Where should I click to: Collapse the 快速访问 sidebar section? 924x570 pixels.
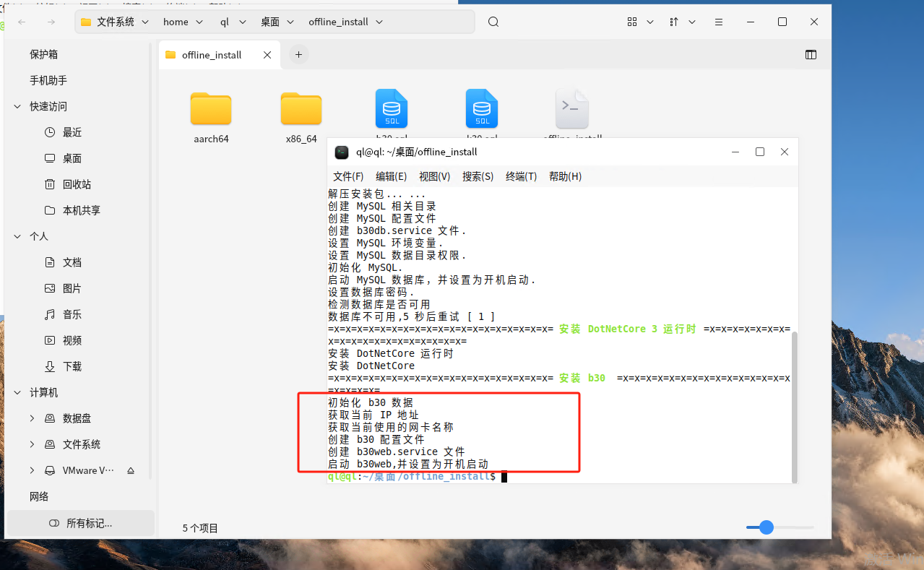pyautogui.click(x=17, y=106)
